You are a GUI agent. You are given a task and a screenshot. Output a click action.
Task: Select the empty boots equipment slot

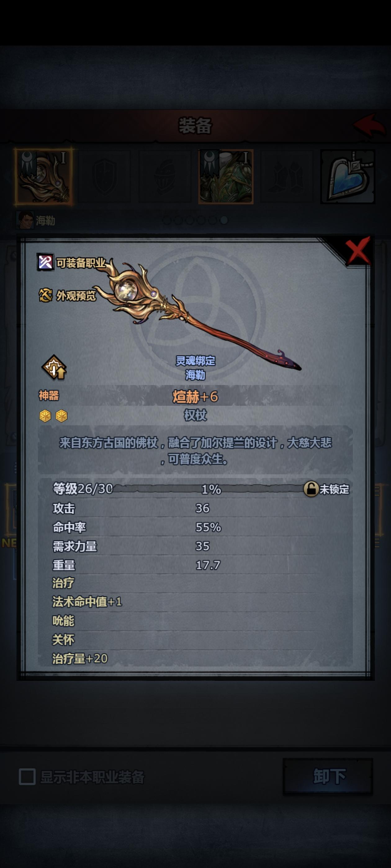[x=287, y=177]
